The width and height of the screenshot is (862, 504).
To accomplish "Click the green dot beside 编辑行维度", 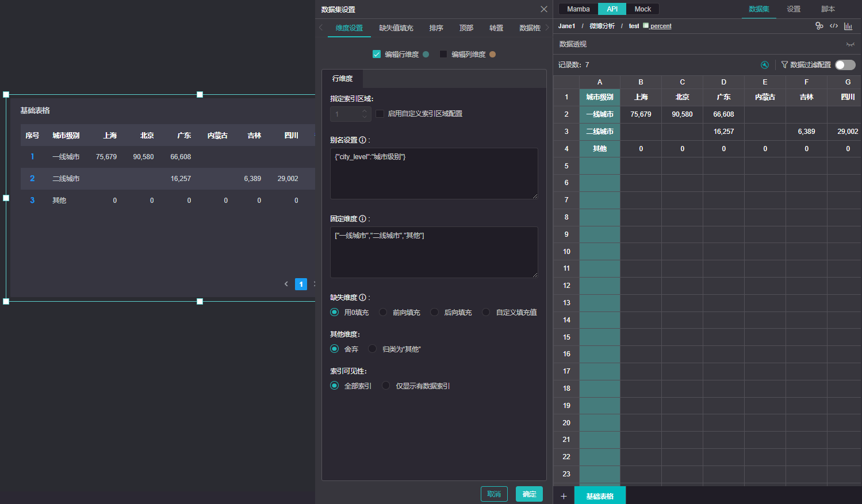I will point(426,54).
